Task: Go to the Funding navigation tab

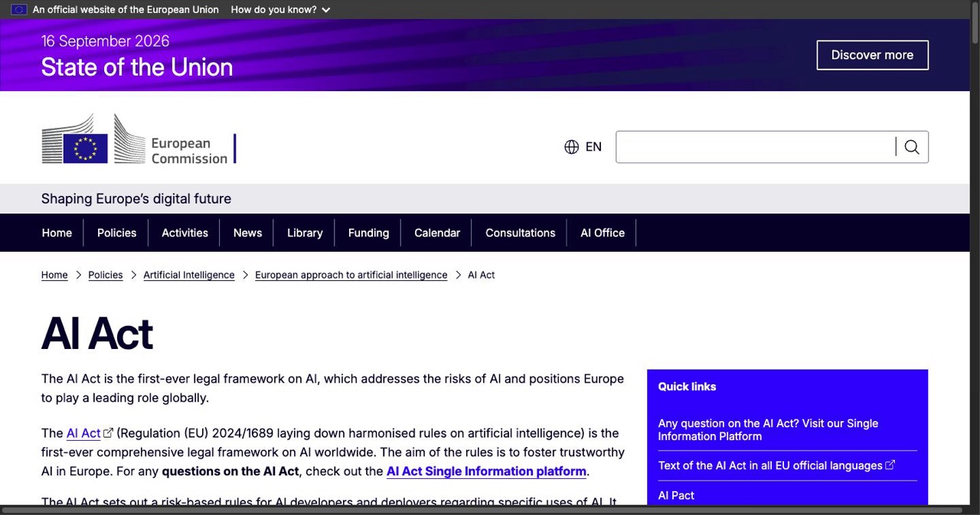Action: 368,233
